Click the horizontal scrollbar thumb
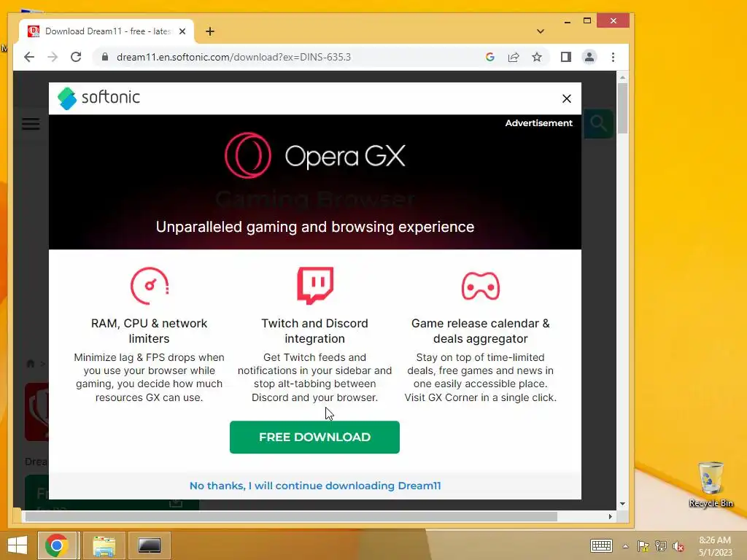Viewport: 747px width, 560px height. click(x=290, y=516)
